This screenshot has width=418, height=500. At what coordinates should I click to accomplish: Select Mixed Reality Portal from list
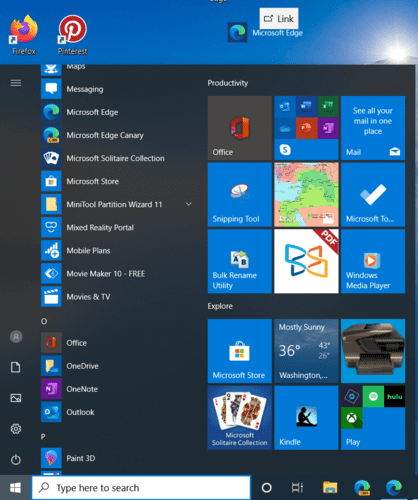pos(117,227)
